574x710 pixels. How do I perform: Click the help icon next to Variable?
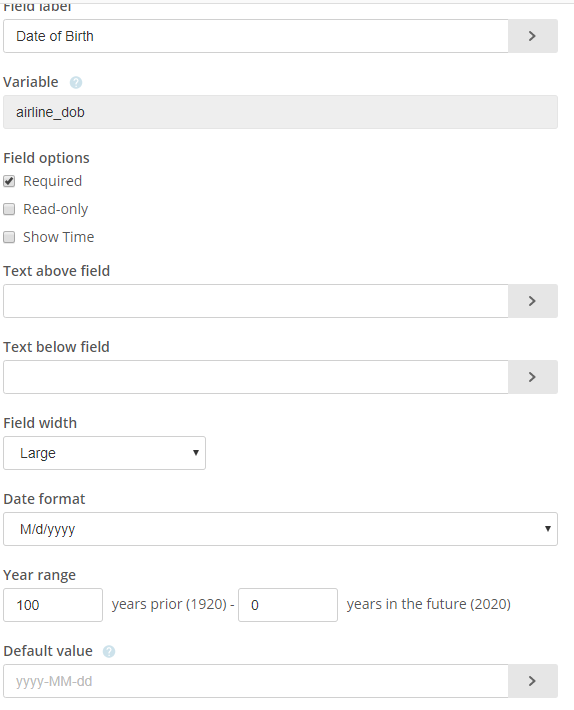[76, 82]
